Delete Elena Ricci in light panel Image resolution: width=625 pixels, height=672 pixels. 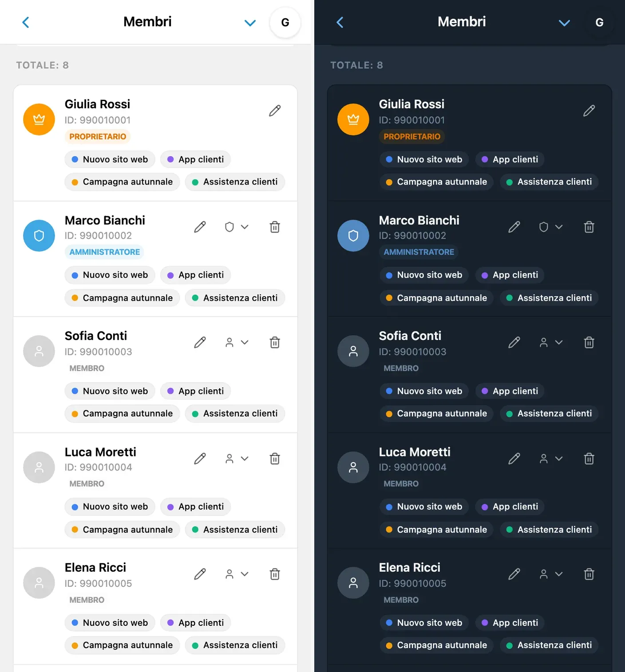tap(275, 574)
